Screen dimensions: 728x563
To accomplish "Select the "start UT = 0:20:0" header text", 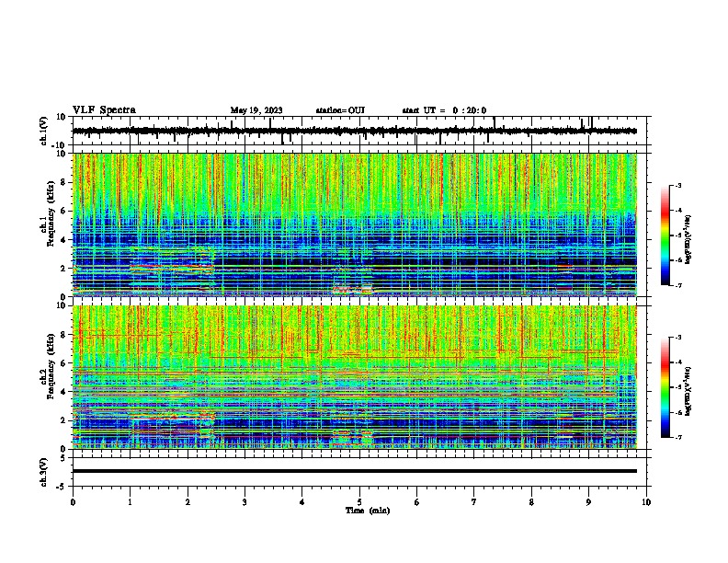I will coord(444,110).
